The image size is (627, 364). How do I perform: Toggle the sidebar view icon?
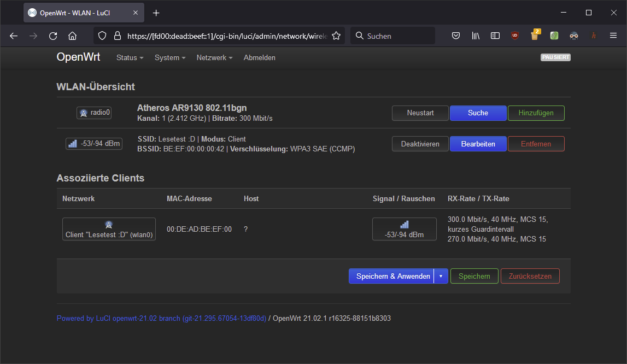[495, 36]
